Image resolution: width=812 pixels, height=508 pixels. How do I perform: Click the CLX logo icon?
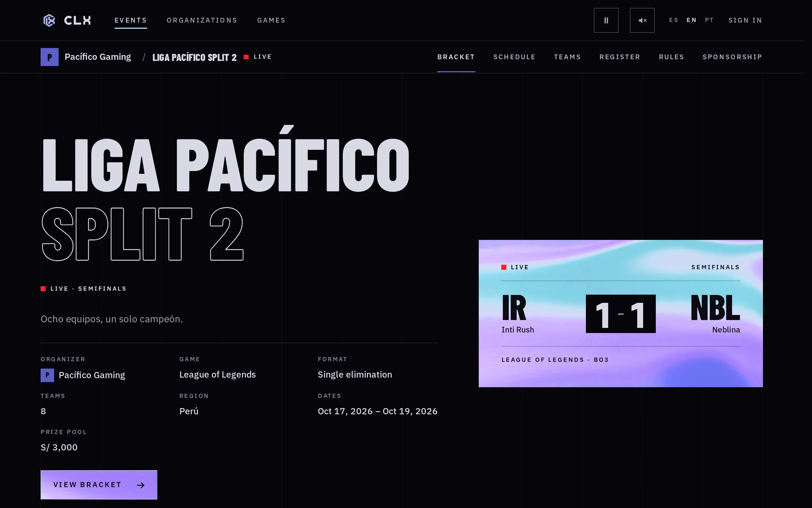tap(49, 20)
